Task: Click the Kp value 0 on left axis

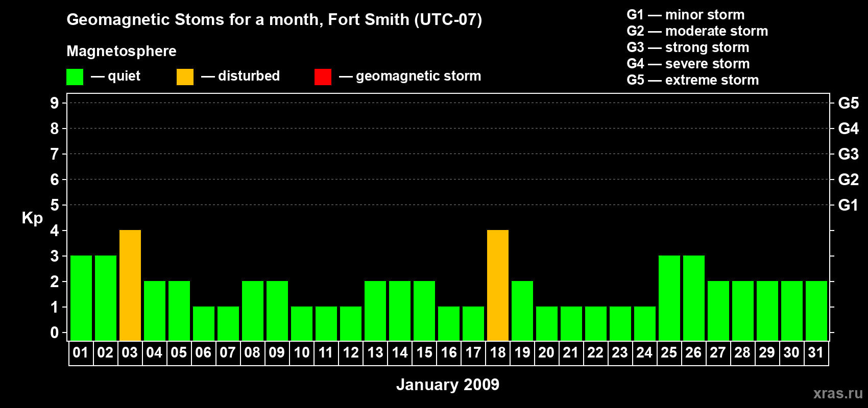Action: pos(55,333)
